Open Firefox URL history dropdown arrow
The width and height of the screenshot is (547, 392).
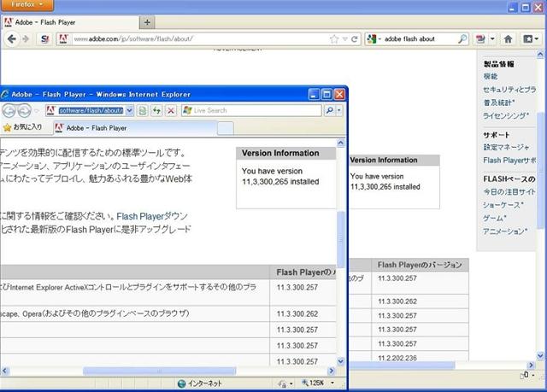pyautogui.click(x=344, y=39)
